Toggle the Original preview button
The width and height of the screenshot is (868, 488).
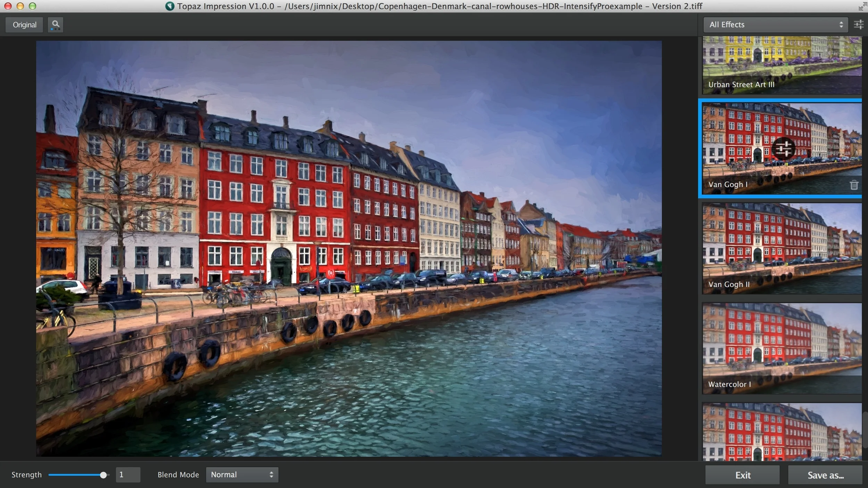(24, 25)
